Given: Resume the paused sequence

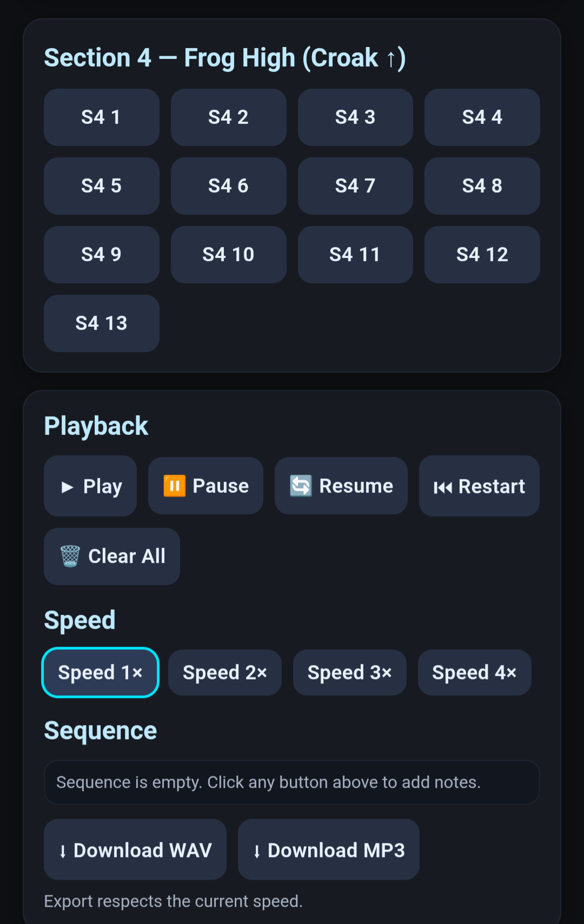Looking at the screenshot, I should point(341,486).
